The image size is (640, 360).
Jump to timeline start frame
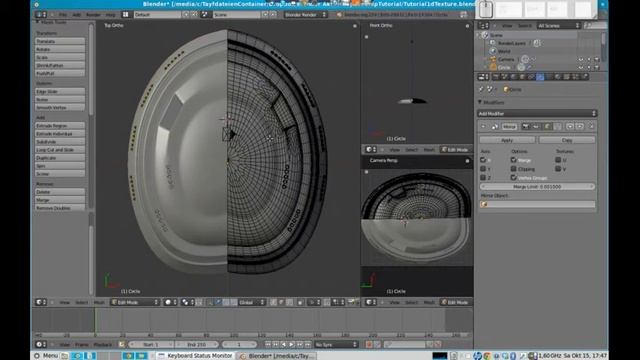point(268,345)
